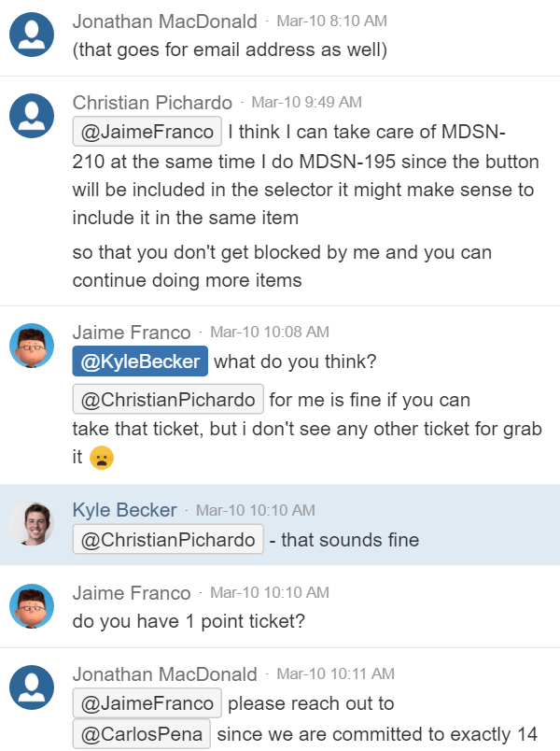Open the @JaimeFranco mention in Christian Pichardo's message
This screenshot has width=560, height=751.
[x=147, y=132]
